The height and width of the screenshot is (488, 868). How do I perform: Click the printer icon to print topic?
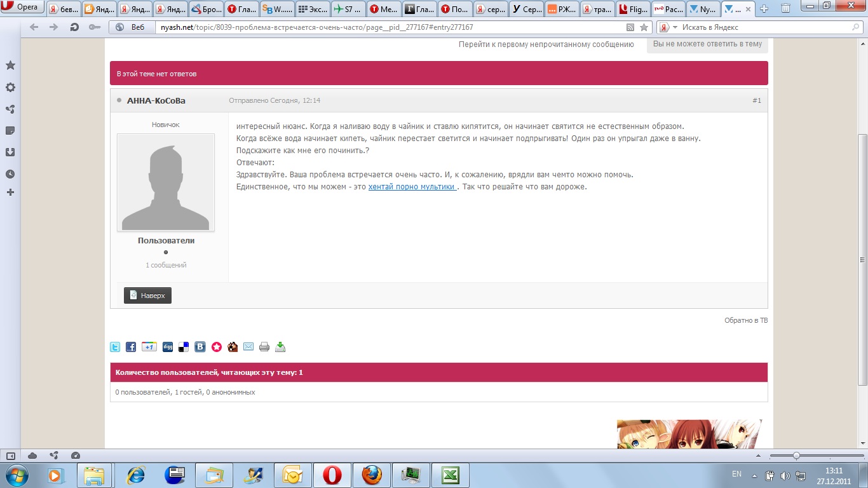click(x=264, y=347)
